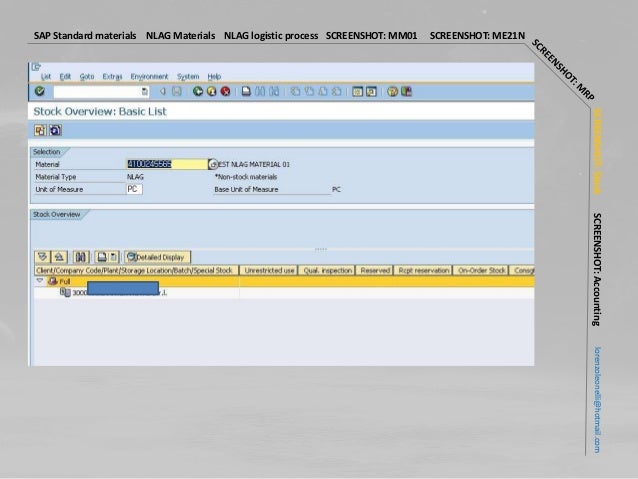
Task: Click the Expand subtree icon in stock toolbar
Action: [x=42, y=257]
